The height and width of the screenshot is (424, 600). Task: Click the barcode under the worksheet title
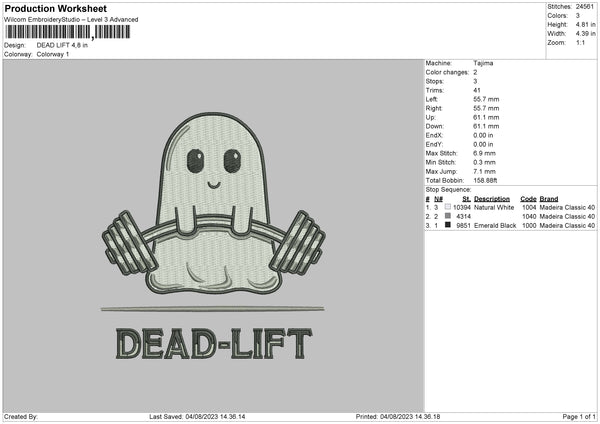pos(54,33)
